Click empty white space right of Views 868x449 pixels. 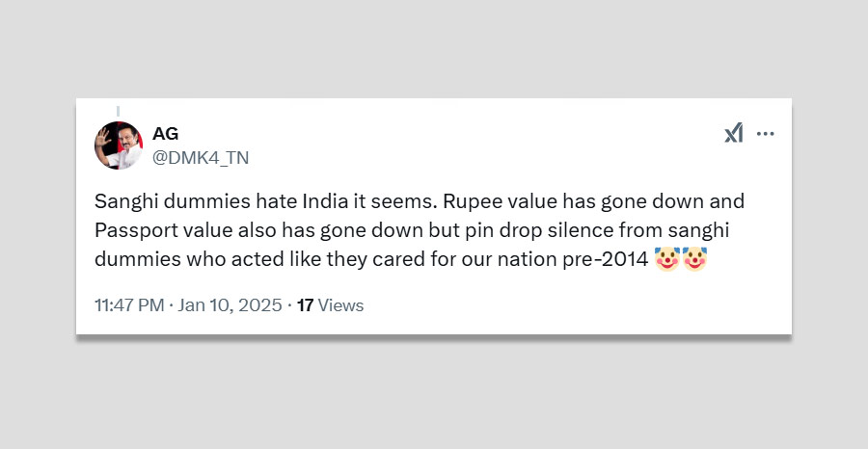point(579,305)
